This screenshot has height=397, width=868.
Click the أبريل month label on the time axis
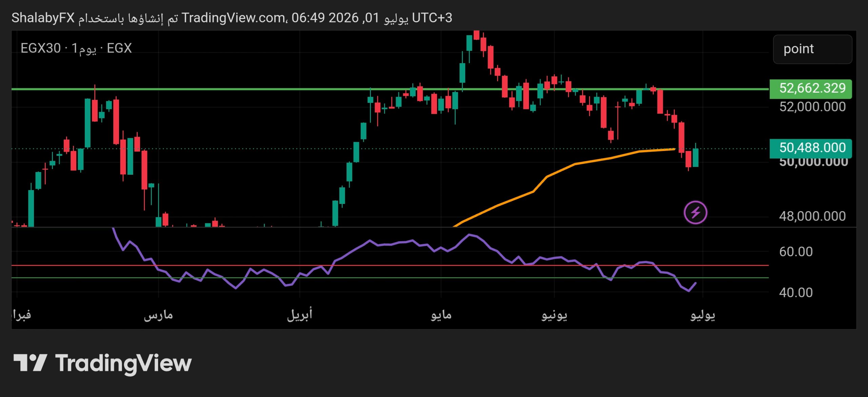[x=300, y=315]
